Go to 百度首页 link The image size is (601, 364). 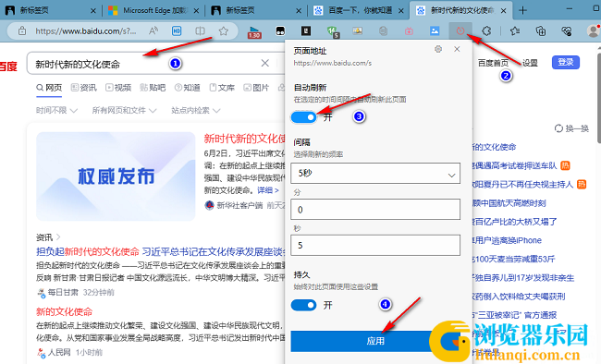click(494, 63)
